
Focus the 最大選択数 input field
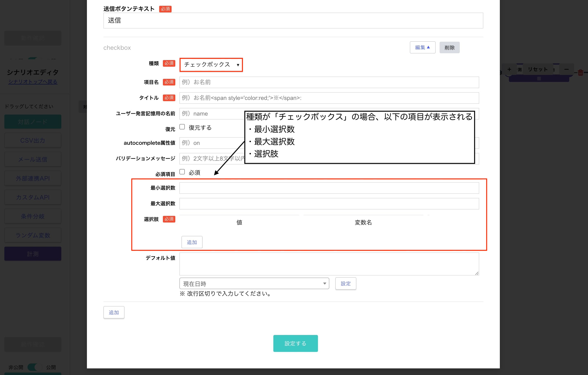329,204
